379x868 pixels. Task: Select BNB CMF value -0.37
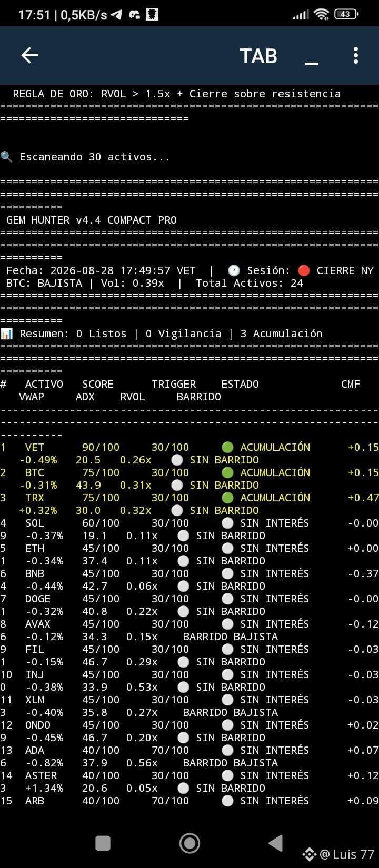[363, 573]
